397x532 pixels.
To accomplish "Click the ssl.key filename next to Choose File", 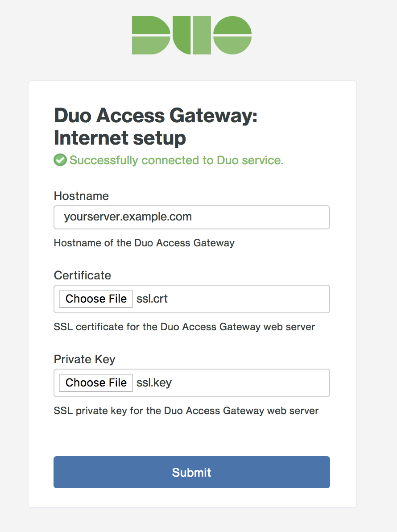I will coord(155,382).
